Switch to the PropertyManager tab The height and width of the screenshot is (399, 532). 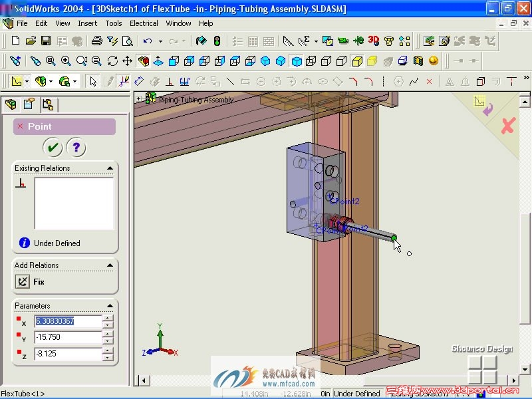coord(29,104)
